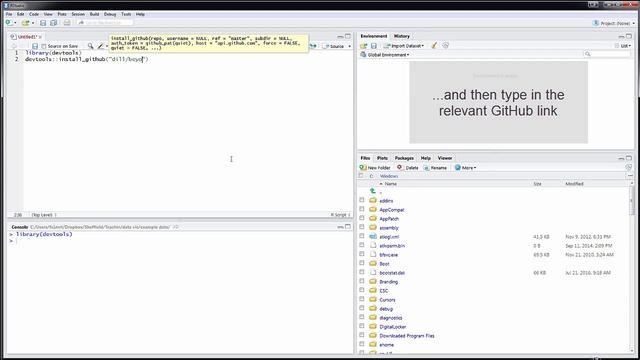Tick the checkbox beside bfsvc.exe

point(362,254)
